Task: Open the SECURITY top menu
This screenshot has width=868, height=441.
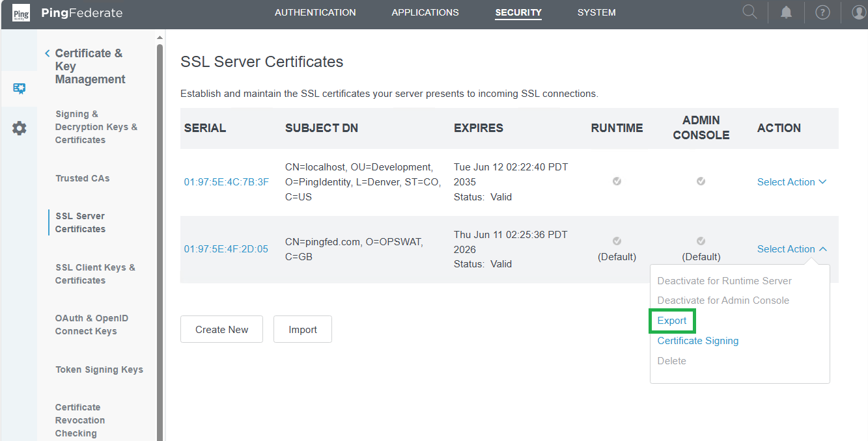Action: 518,12
